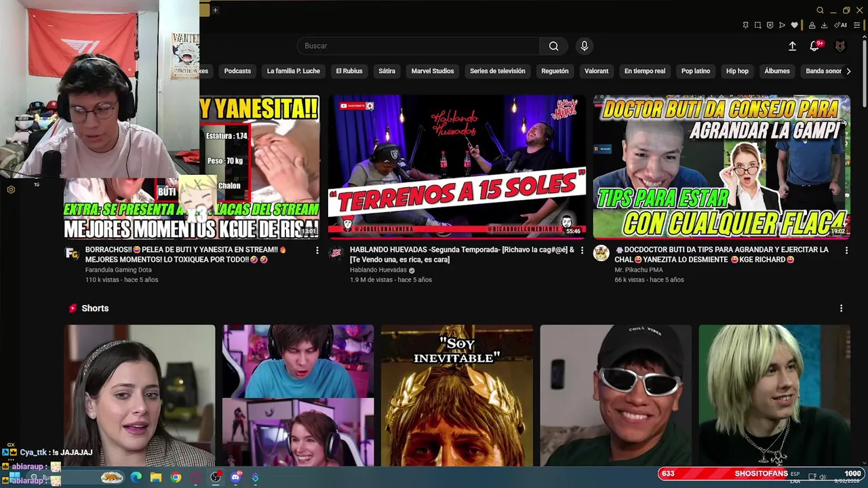868x488 pixels.
Task: Select Series de televisión chip
Action: coord(498,71)
